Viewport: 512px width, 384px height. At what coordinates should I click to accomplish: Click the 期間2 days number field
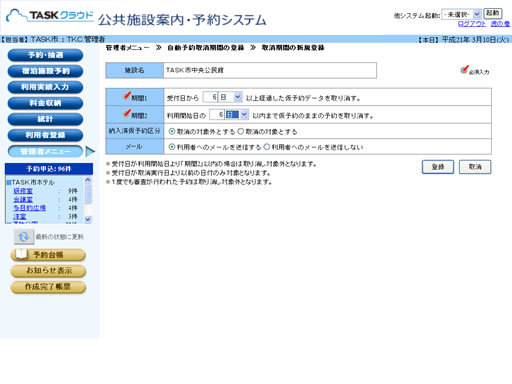(217, 115)
